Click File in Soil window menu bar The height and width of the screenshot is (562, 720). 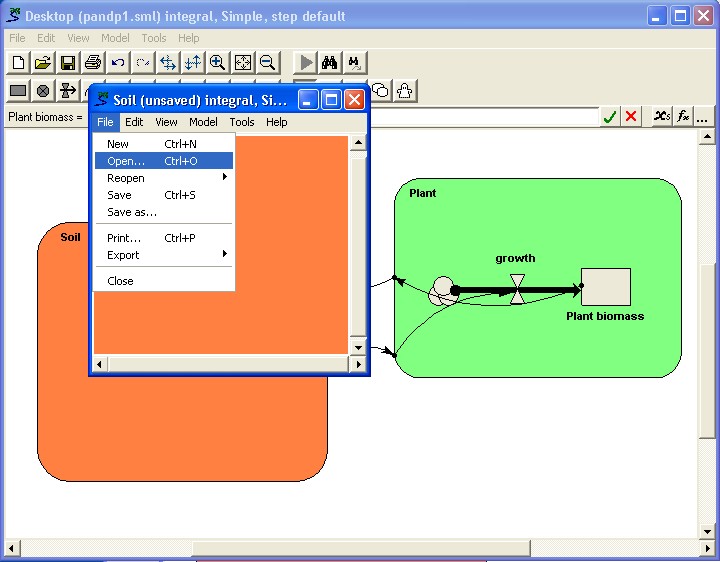coord(105,122)
